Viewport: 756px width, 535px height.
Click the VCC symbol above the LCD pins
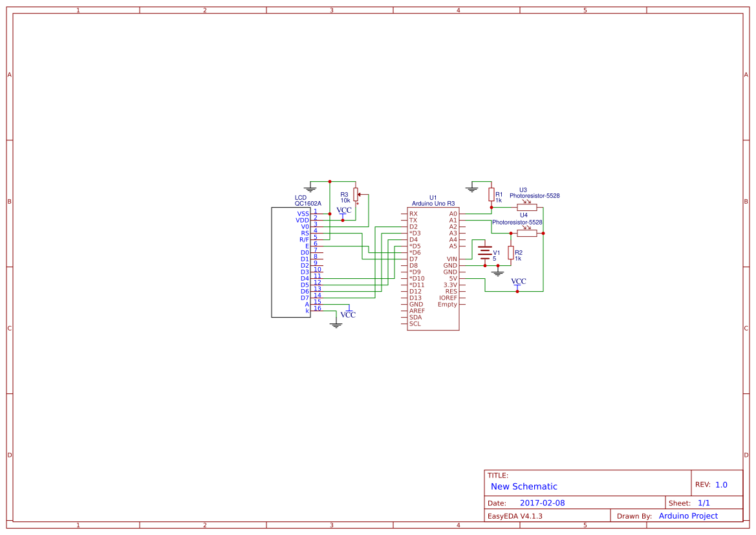pyautogui.click(x=344, y=211)
